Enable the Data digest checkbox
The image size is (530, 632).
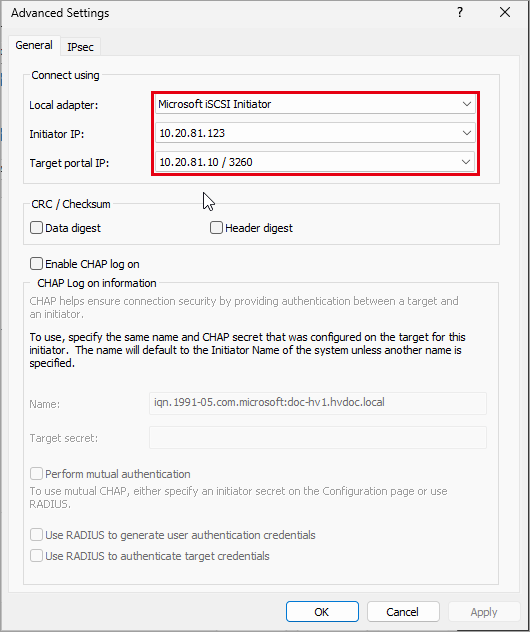click(x=36, y=228)
